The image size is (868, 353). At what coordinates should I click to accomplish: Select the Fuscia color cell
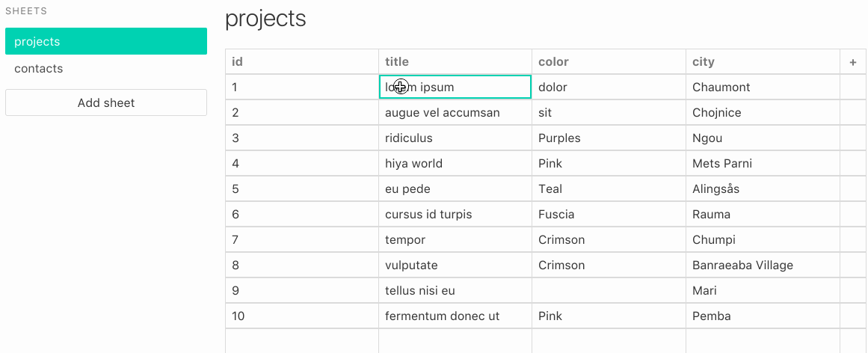tap(608, 215)
